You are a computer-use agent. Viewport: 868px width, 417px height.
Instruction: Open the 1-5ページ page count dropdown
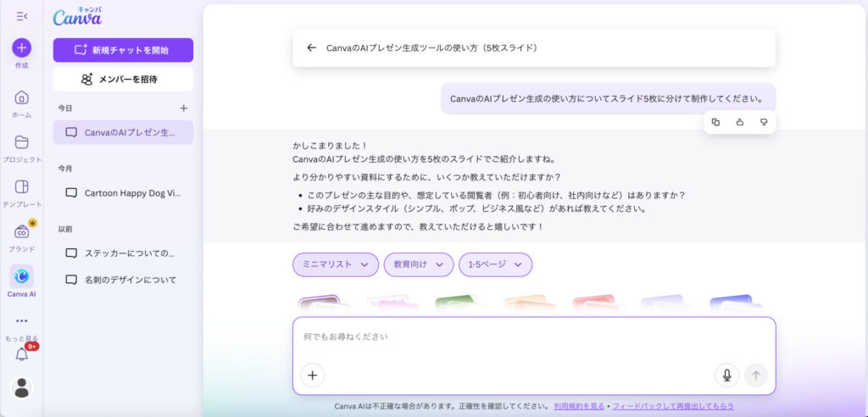495,264
